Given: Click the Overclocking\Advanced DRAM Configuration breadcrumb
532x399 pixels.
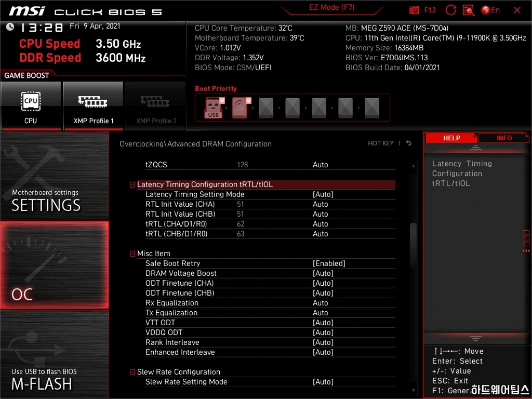Looking at the screenshot, I should point(195,144).
